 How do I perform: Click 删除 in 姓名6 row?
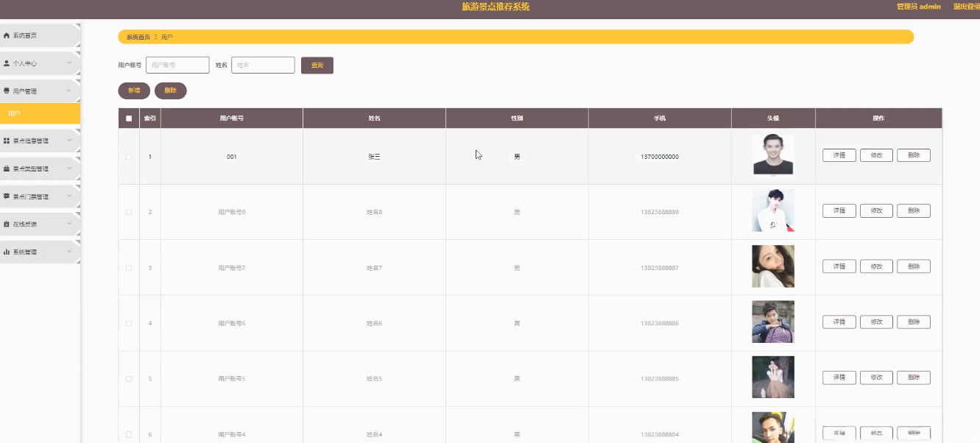tap(914, 322)
